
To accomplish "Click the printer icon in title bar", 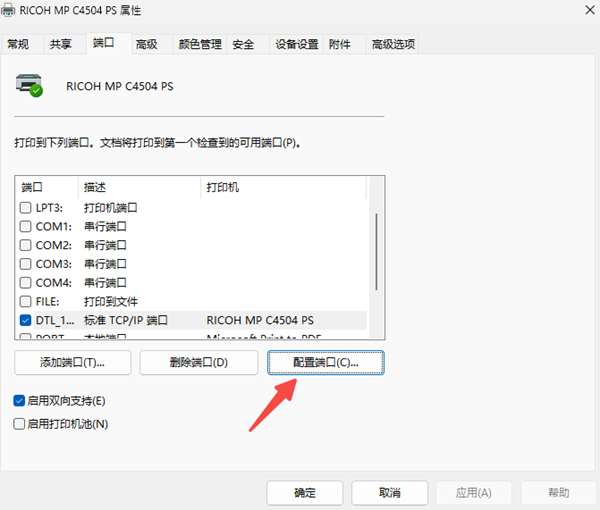I will click(x=8, y=10).
